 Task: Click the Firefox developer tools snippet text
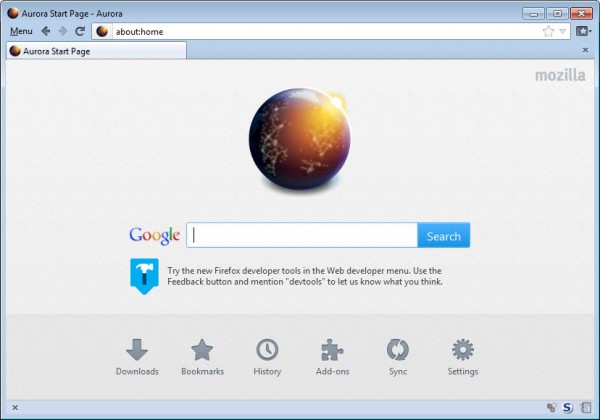tap(305, 276)
